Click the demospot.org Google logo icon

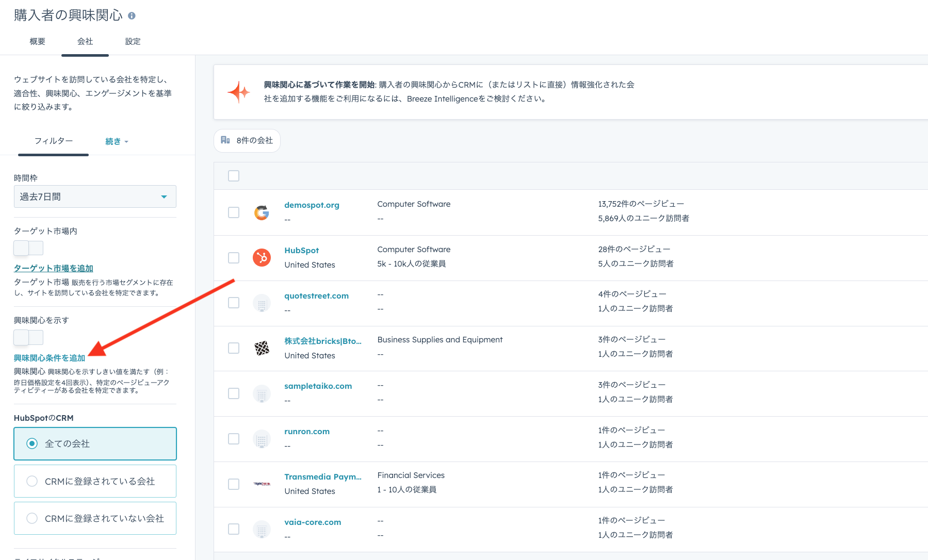click(262, 212)
